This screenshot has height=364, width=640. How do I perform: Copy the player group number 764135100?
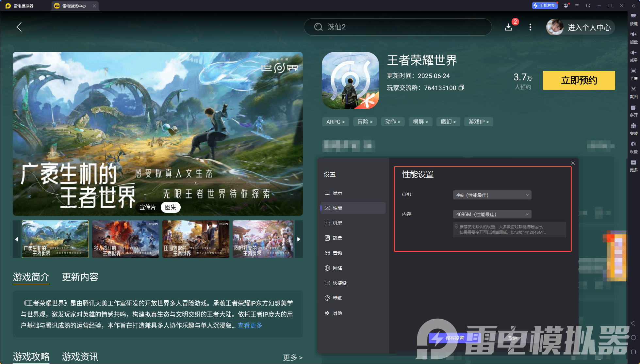click(461, 88)
